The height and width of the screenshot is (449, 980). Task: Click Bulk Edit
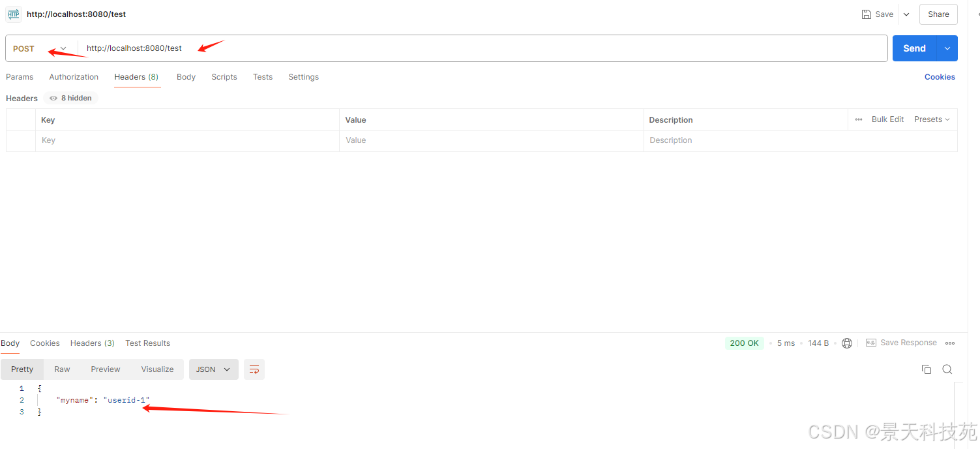pyautogui.click(x=887, y=119)
